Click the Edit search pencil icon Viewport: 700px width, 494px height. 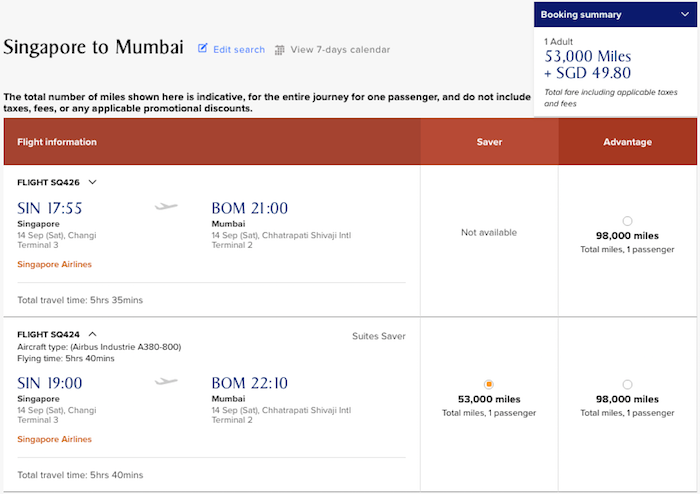coord(203,48)
